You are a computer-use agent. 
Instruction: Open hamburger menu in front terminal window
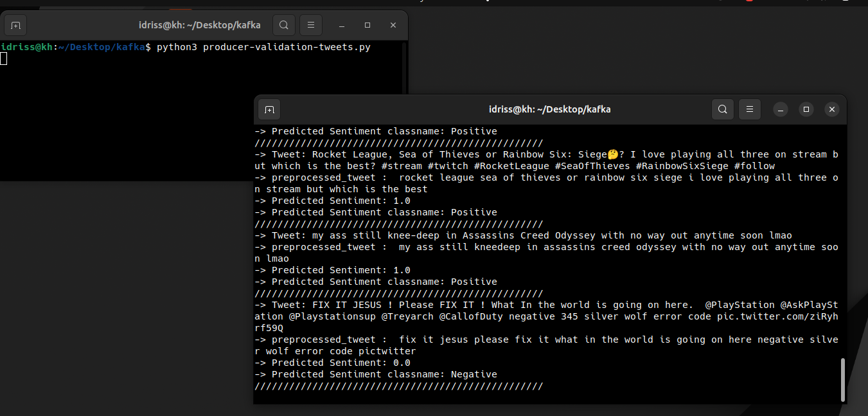750,109
